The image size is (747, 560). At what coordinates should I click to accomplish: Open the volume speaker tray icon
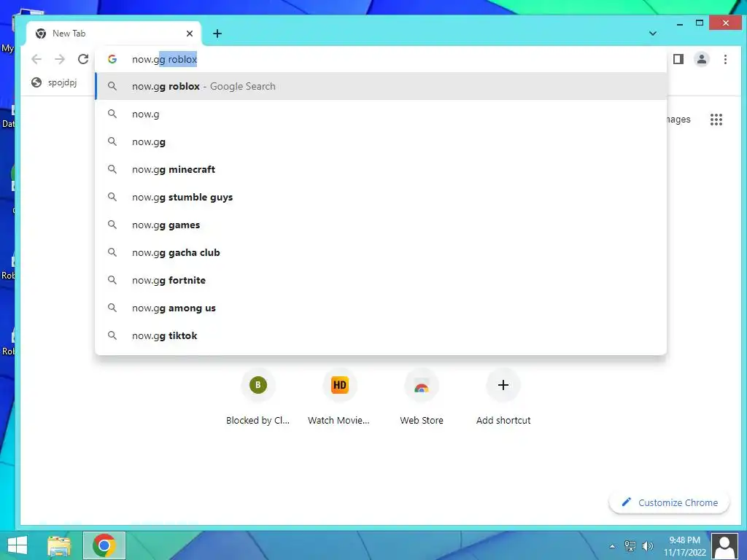point(648,546)
